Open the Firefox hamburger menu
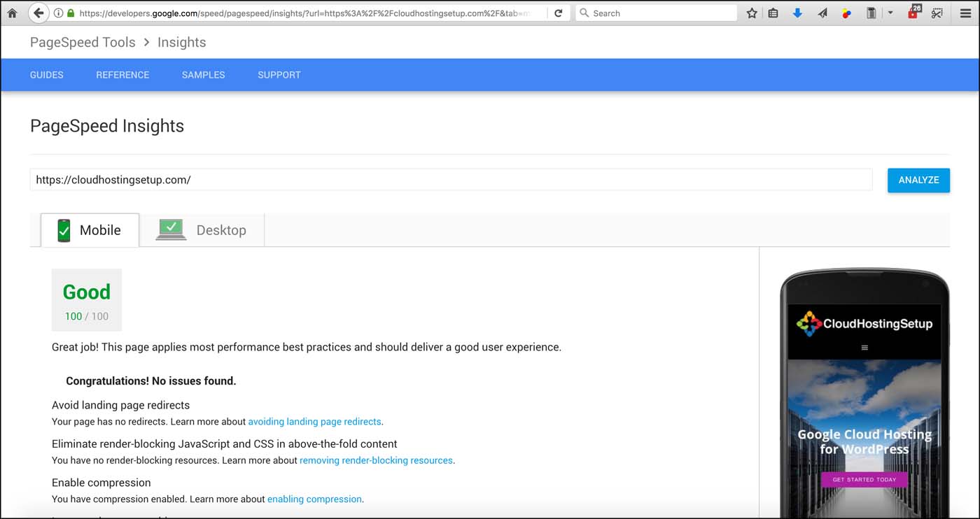Image resolution: width=980 pixels, height=519 pixels. tap(965, 13)
